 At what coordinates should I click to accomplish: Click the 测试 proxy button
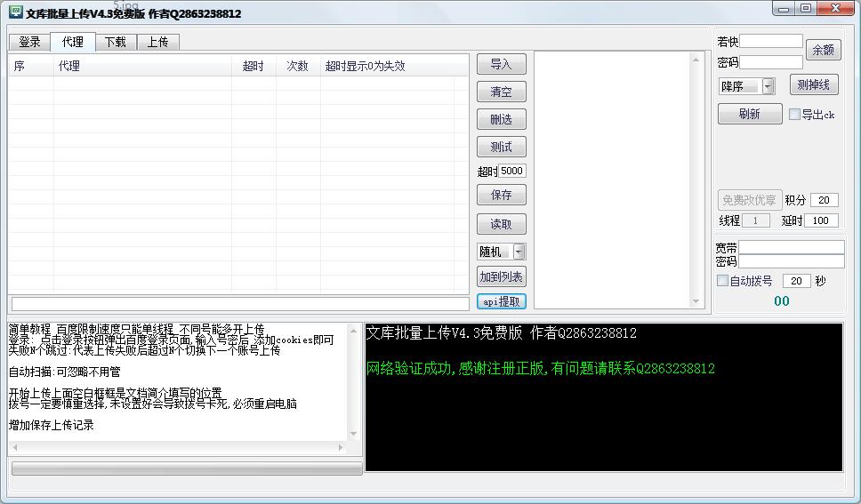(502, 147)
